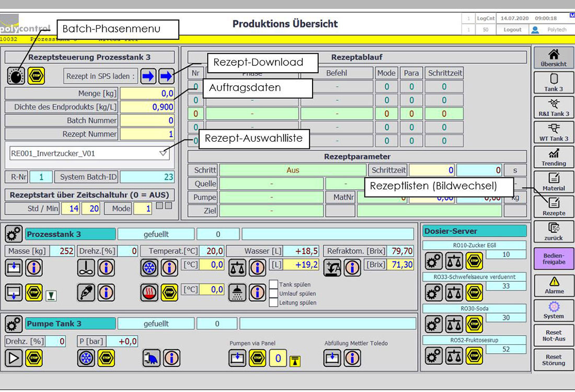Start the Rezept-Download with the blue arrow icon
Viewport: 575px width, 392px height.
coord(166,76)
